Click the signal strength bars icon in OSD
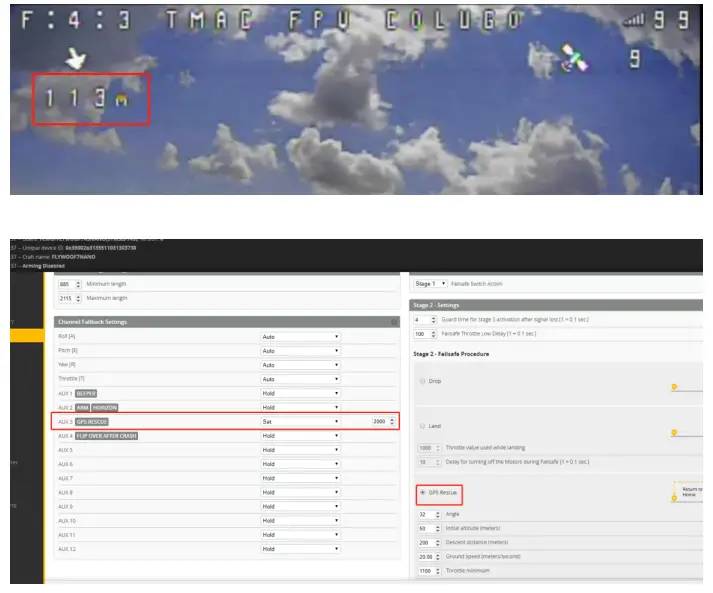The width and height of the screenshot is (713, 593). pos(633,20)
